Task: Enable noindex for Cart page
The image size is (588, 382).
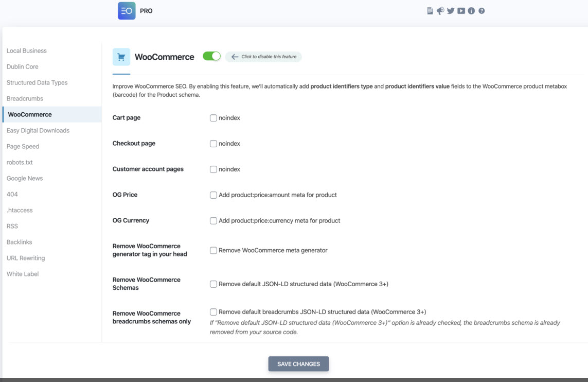Action: point(213,118)
